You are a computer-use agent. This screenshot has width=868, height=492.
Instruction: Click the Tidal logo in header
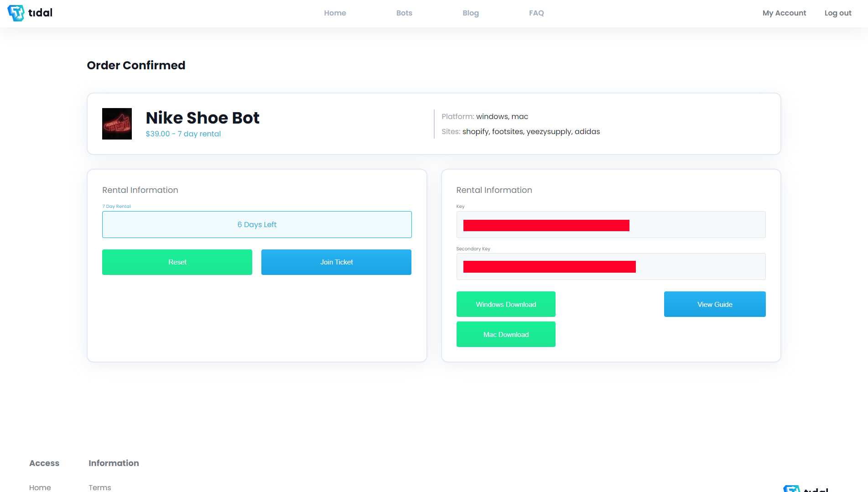[30, 13]
